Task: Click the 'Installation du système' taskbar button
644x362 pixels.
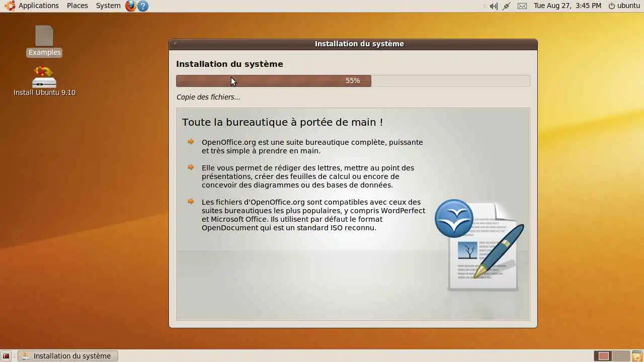Action: [68, 356]
